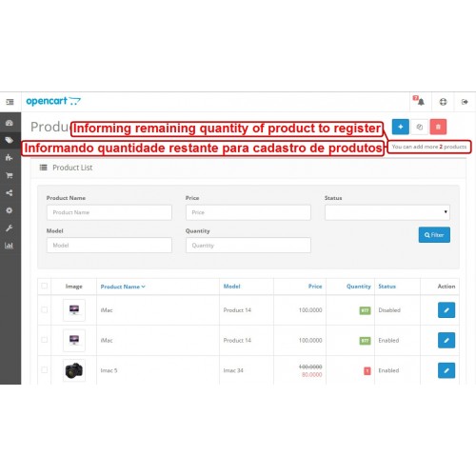Open the Catalog tag sidebar icon
The width and height of the screenshot is (476, 476).
tap(10, 140)
